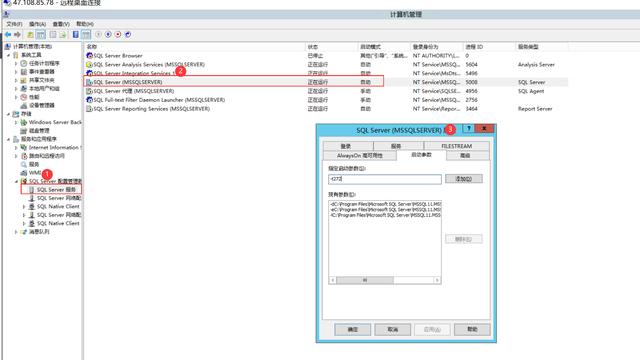
Task: Click the horizontal scrollbar thumb in parameters list
Action: tap(365, 280)
